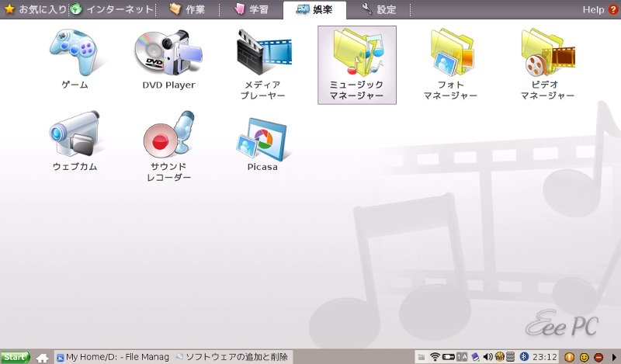Switch to the お気に入り favorites tab
This screenshot has height=364, width=621.
point(35,9)
